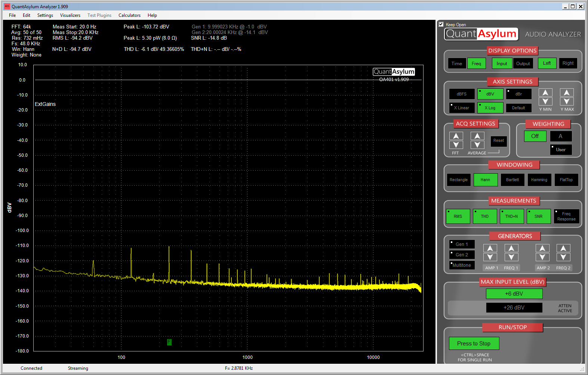Open the Test Plugins menu
Image resolution: width=588 pixels, height=375 pixels.
(x=99, y=15)
